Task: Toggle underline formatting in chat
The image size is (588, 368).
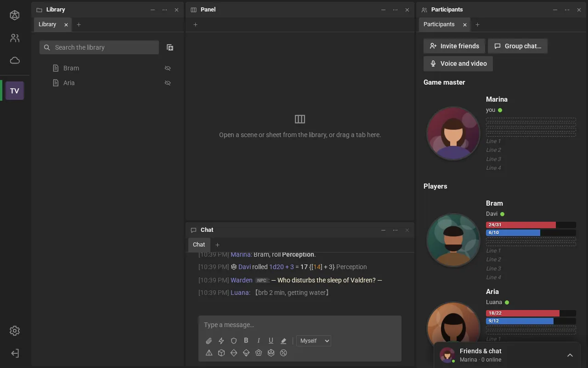Action: [271, 340]
